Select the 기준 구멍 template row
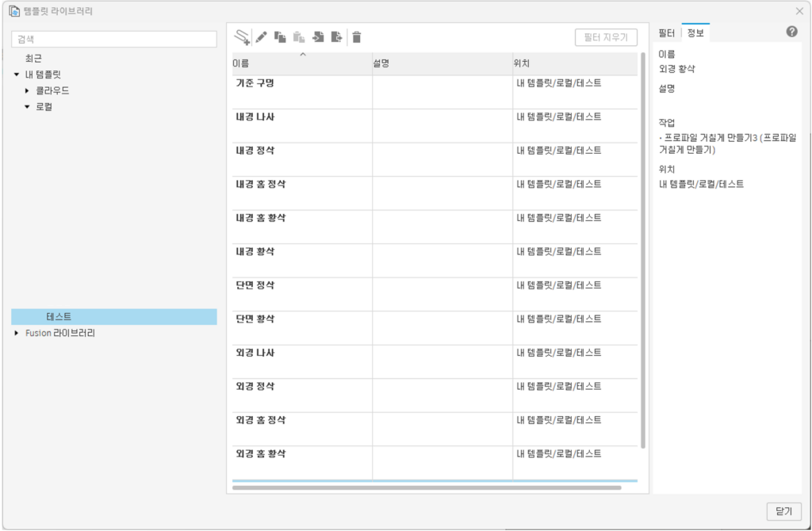Image resolution: width=812 pixels, height=531 pixels. [435, 92]
